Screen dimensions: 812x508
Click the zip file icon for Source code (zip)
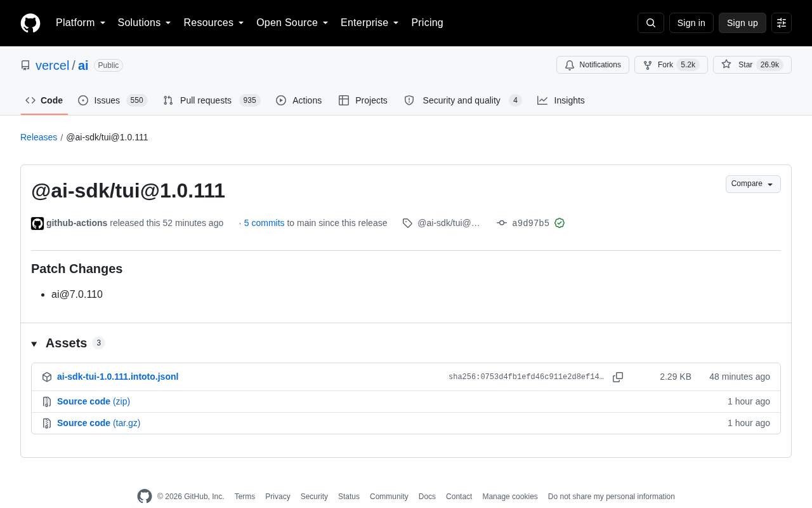coord(47,401)
